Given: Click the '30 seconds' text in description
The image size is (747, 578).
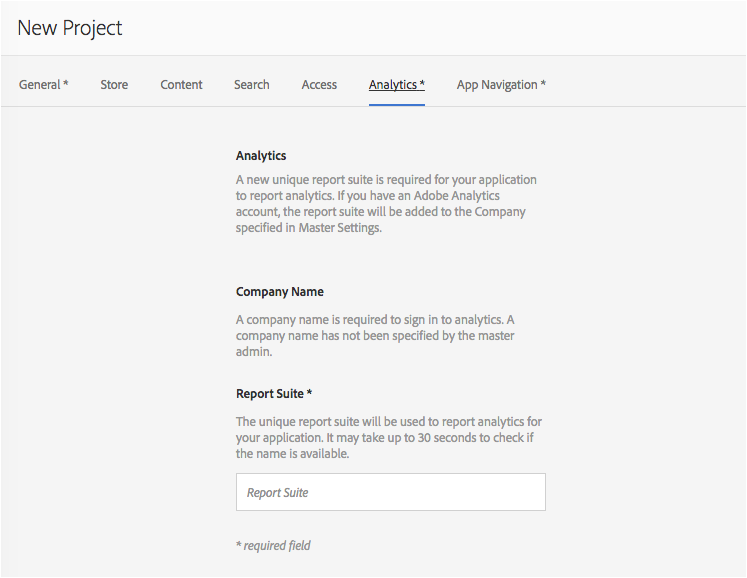Looking at the screenshot, I should (447, 437).
